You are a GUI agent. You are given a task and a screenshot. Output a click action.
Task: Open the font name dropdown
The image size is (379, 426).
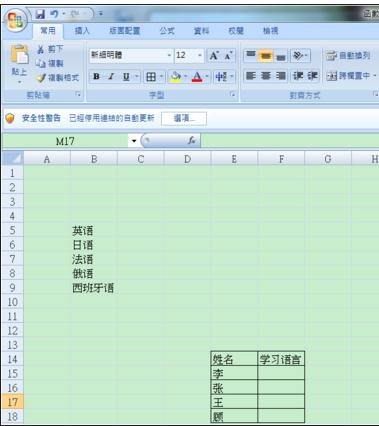[x=169, y=55]
